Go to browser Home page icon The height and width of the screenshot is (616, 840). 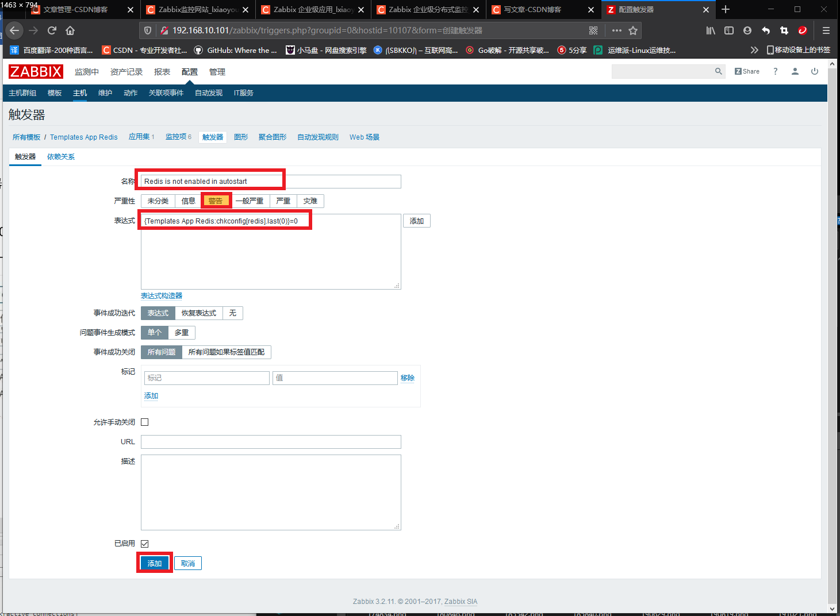pyautogui.click(x=70, y=30)
